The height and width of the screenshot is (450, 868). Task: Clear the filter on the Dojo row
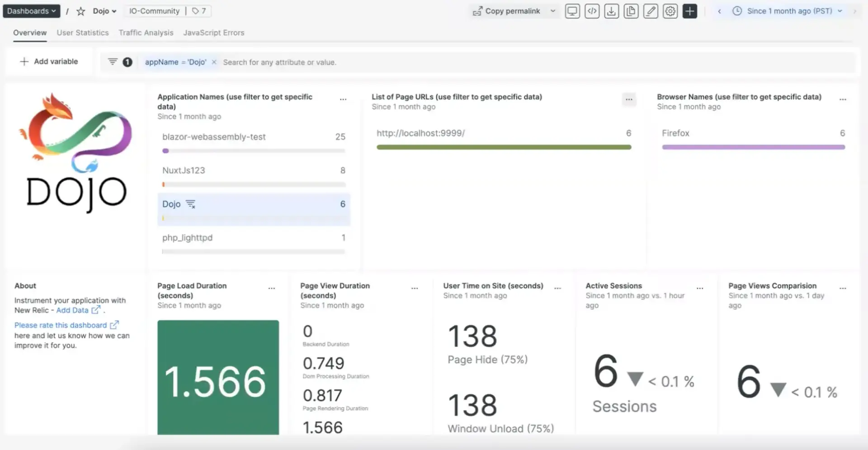click(191, 204)
